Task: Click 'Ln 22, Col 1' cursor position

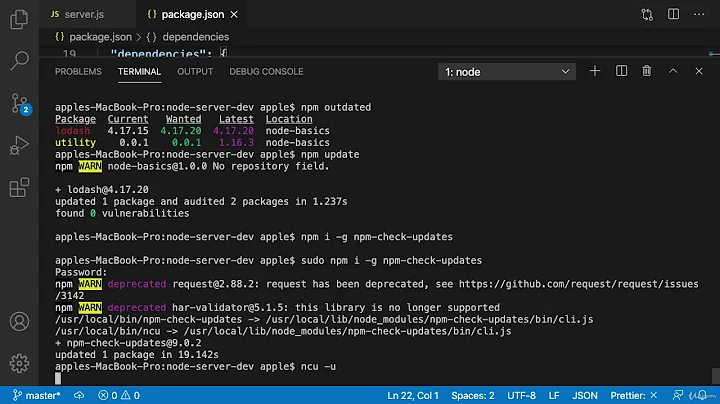Action: click(x=413, y=395)
